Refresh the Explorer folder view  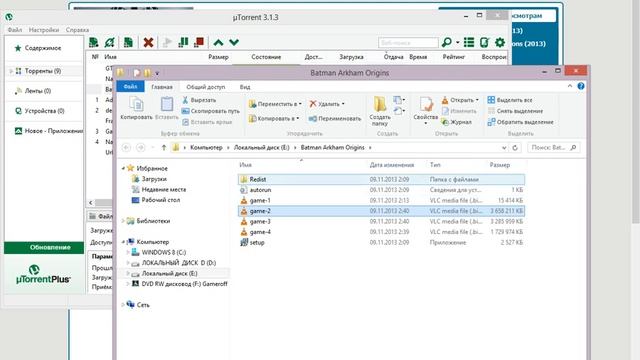coord(515,148)
